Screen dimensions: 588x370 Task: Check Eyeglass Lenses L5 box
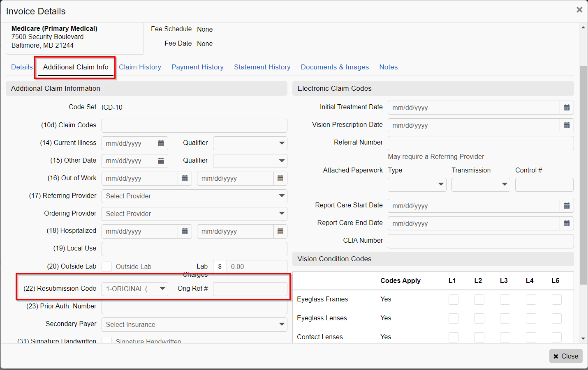coord(557,318)
